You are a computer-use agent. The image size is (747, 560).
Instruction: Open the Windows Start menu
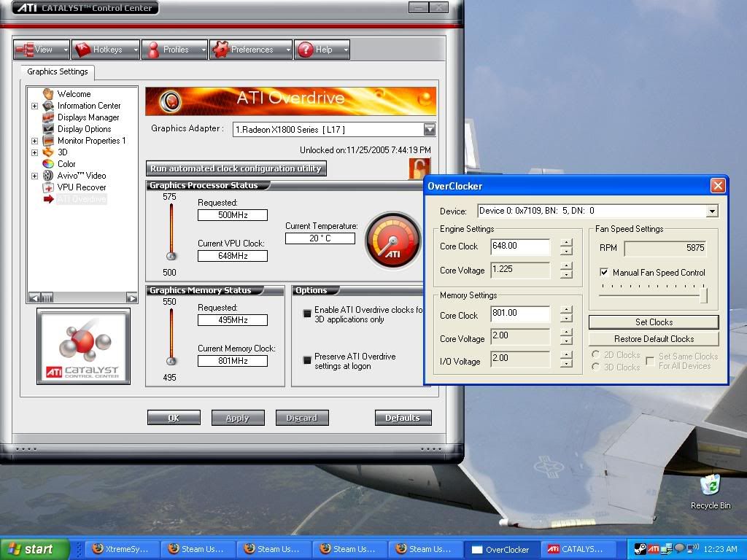click(34, 549)
